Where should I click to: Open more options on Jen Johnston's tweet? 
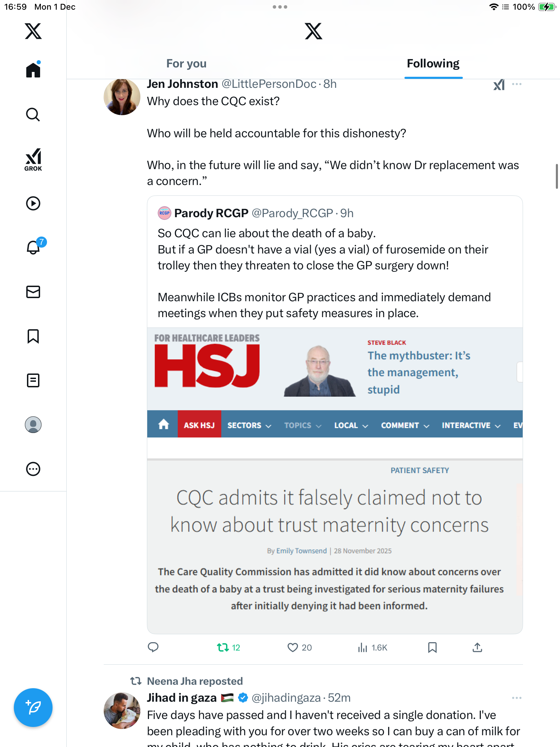[x=516, y=84]
